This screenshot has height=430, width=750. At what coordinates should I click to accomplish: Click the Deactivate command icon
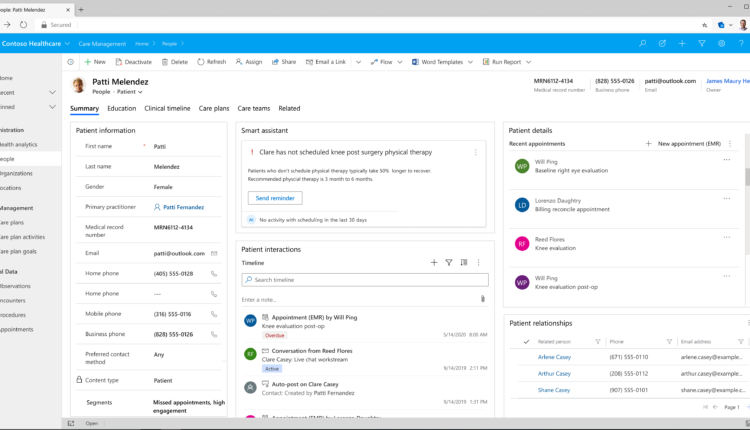point(118,62)
